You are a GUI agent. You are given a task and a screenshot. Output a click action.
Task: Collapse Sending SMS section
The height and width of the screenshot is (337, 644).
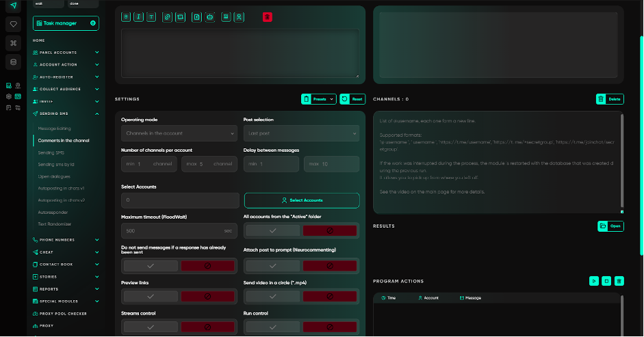pos(97,113)
